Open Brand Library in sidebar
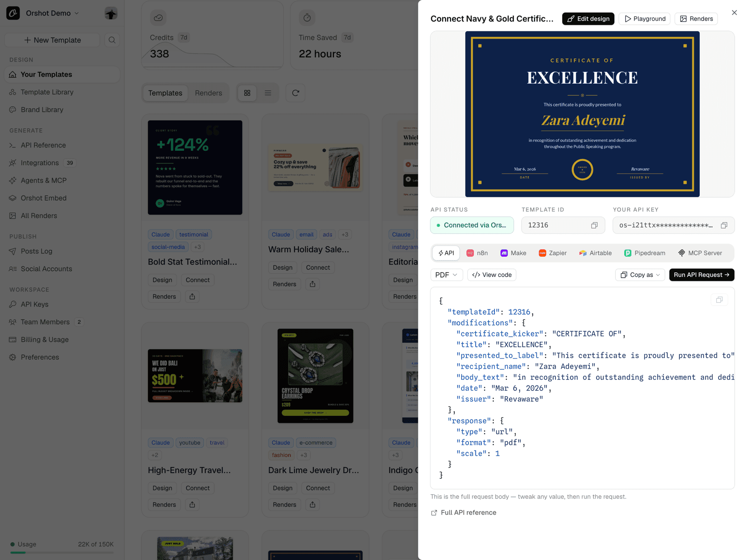This screenshot has width=747, height=560. tap(62, 110)
